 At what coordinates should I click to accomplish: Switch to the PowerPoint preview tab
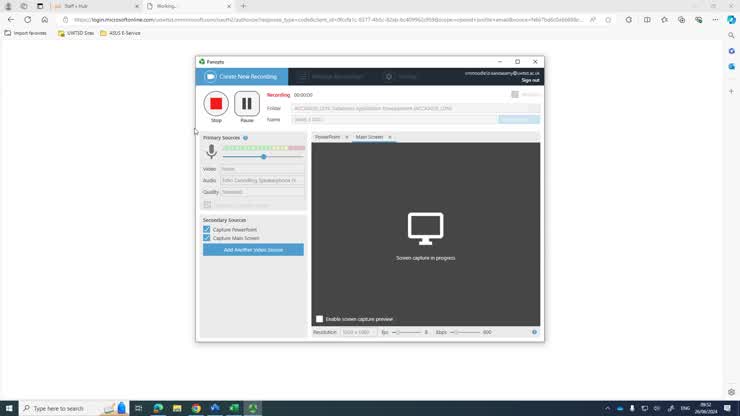[327, 137]
